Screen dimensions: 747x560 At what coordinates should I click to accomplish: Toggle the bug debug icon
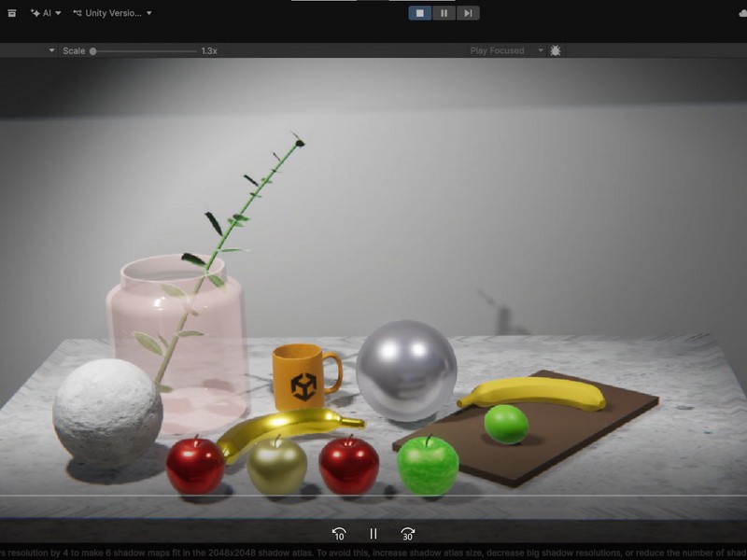pyautogui.click(x=556, y=50)
